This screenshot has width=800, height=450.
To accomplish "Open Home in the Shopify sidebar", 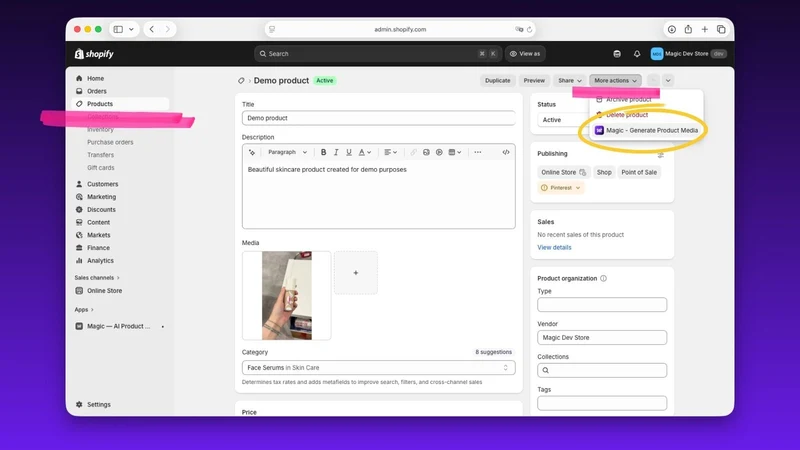I will [x=95, y=79].
